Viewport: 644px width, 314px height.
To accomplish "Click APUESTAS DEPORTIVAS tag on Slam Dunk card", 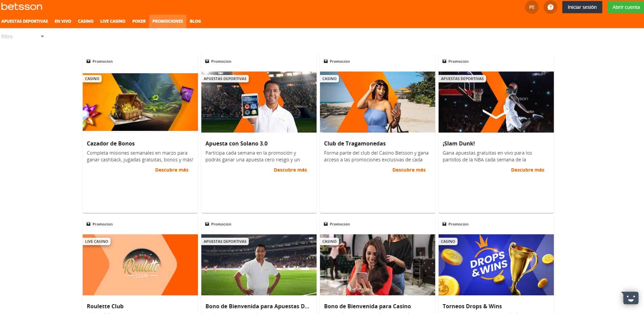I will (x=462, y=79).
